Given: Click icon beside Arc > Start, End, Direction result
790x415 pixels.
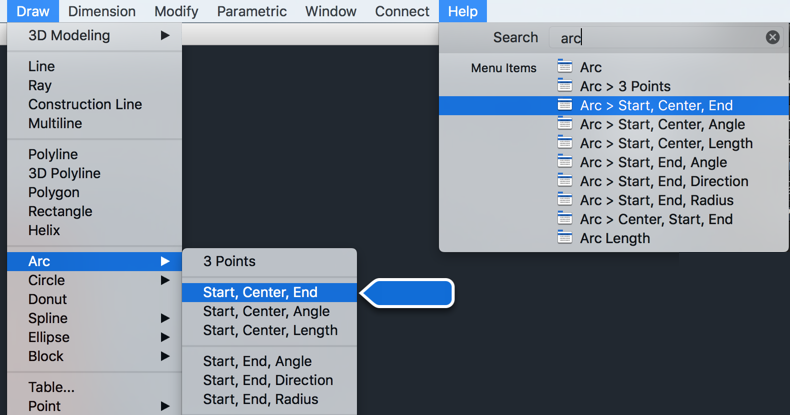Looking at the screenshot, I should pyautogui.click(x=565, y=181).
